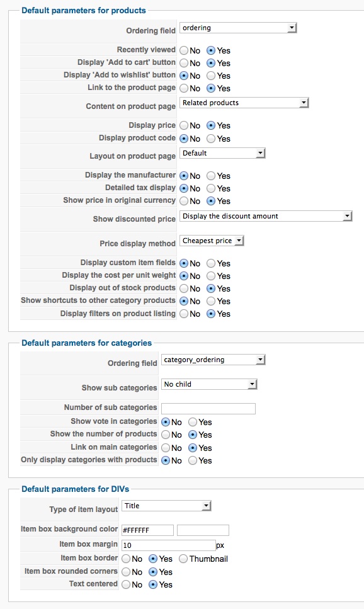This screenshot has height=609, width=364.
Task: Choose No for Display out of stock products
Action: [x=184, y=288]
